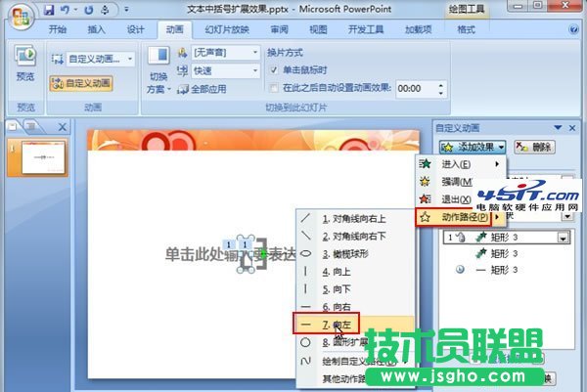587x392 pixels.
Task: Apply transition to all with 全部应用
Action: pos(203,89)
